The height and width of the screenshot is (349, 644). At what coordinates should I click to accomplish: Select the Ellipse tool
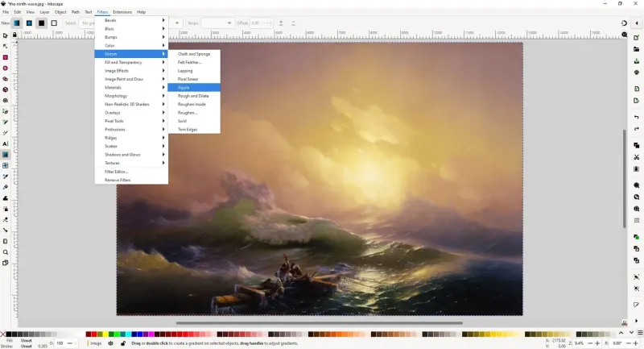[6, 69]
